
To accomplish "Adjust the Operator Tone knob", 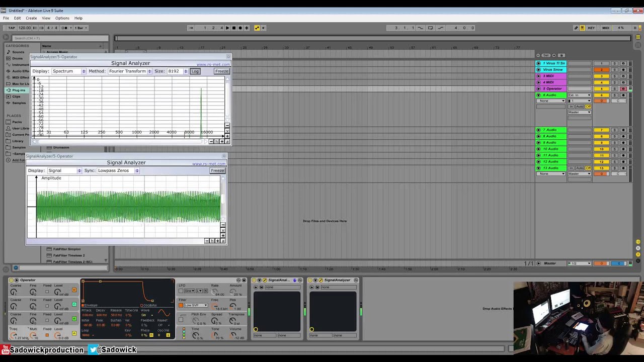I will 215,335.
